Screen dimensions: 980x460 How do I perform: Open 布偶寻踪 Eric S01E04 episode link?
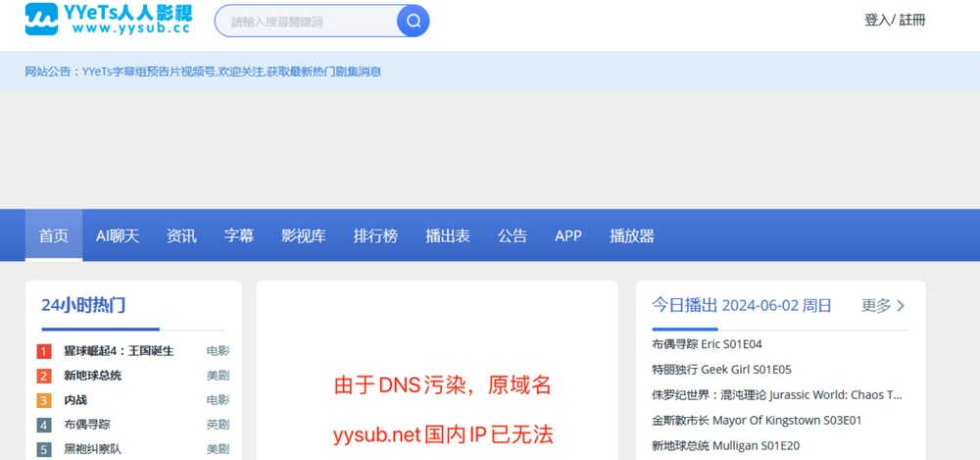coord(707,344)
